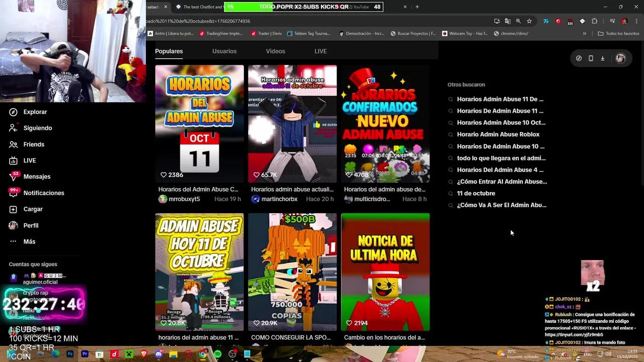Open Webcam Toy bookmark
The width and height of the screenshot is (644, 362).
pos(465,34)
